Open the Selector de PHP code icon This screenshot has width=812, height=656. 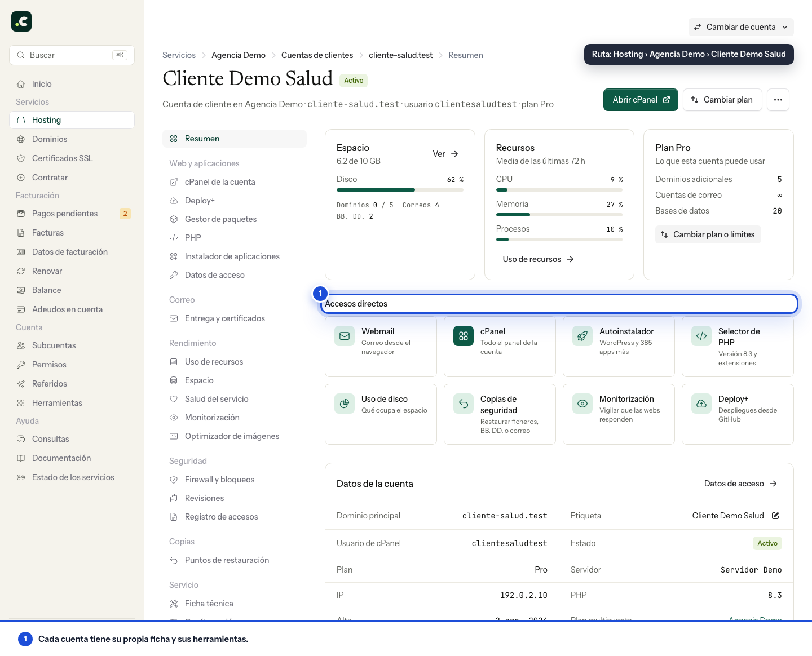(x=701, y=336)
